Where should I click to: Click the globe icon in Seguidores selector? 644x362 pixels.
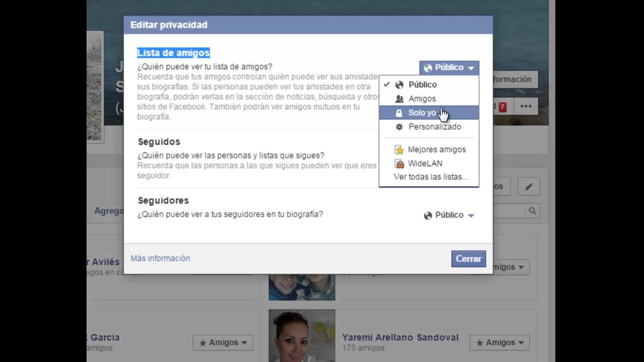click(x=428, y=216)
